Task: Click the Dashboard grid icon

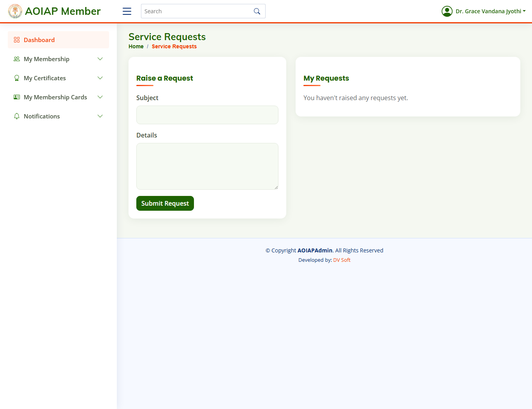Action: [17, 40]
